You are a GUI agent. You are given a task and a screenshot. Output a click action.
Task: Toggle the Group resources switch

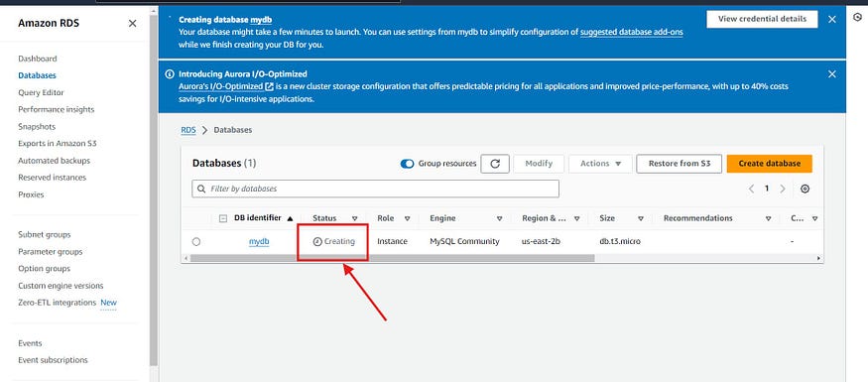[407, 164]
